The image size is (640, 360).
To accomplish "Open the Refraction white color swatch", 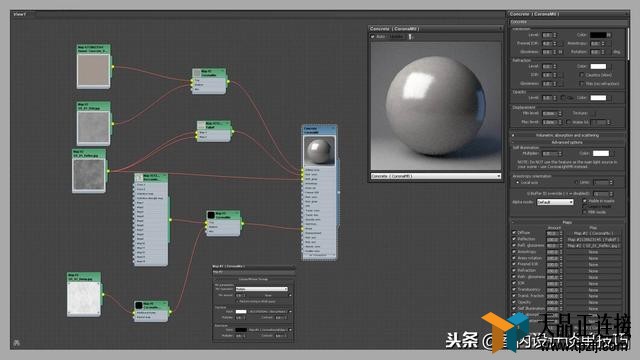I will [x=598, y=67].
